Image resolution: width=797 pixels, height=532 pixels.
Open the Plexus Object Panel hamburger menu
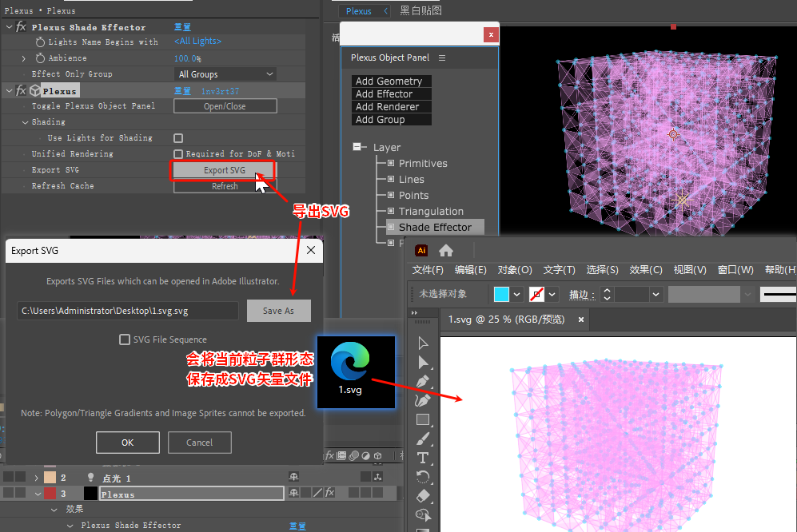tap(442, 58)
